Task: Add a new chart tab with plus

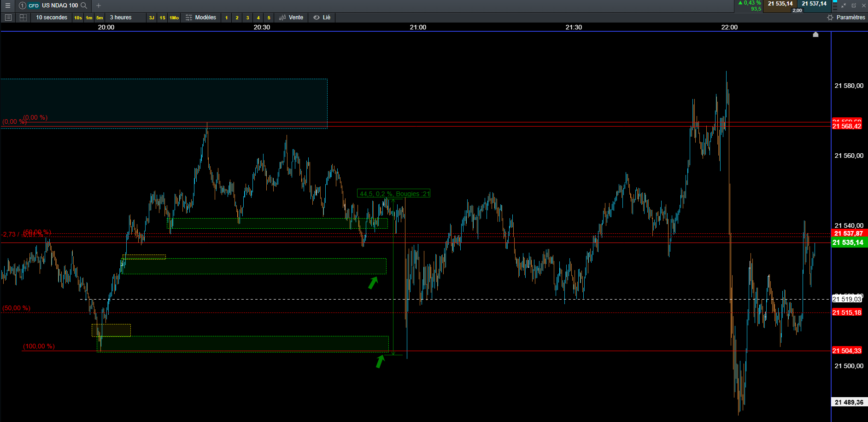Action: click(x=99, y=6)
